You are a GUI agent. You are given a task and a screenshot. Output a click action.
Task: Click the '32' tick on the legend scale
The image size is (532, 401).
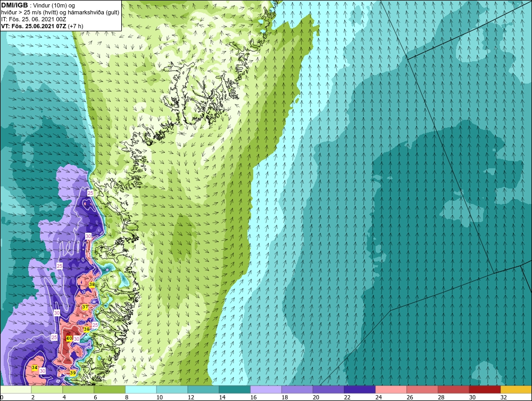click(503, 397)
